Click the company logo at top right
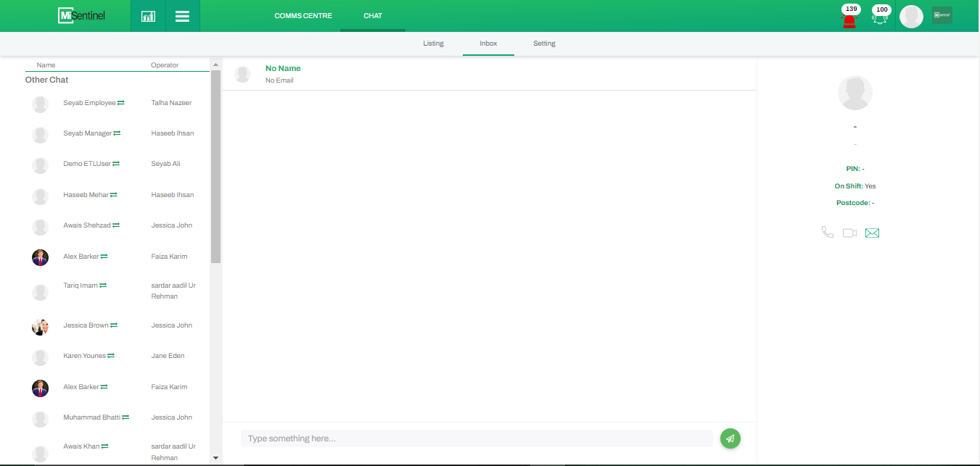This screenshot has height=466, width=980. (x=942, y=15)
